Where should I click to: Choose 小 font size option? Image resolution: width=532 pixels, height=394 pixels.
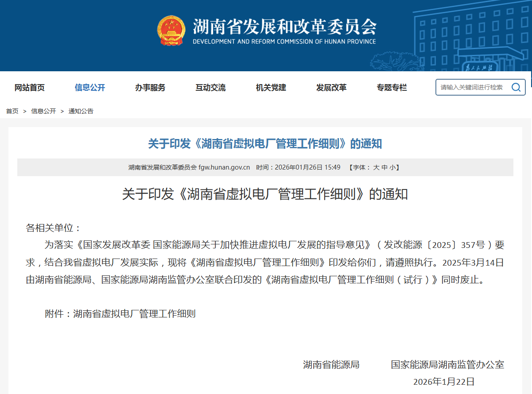[x=392, y=167]
